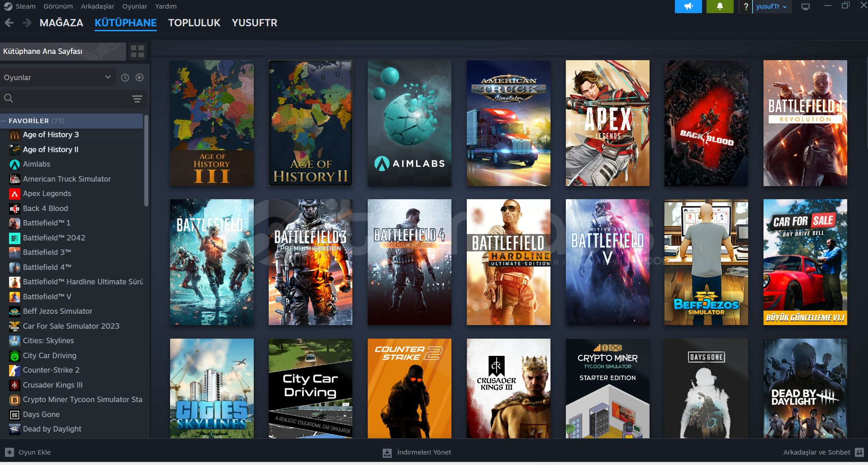The image size is (868, 465).
Task: Click the Add Game plus icon
Action: 9,452
